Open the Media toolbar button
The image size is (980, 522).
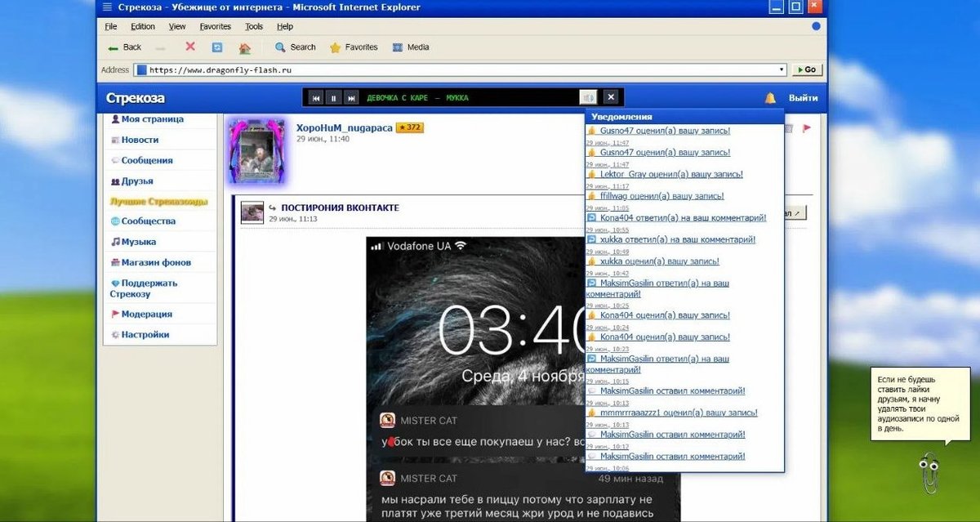click(x=410, y=47)
